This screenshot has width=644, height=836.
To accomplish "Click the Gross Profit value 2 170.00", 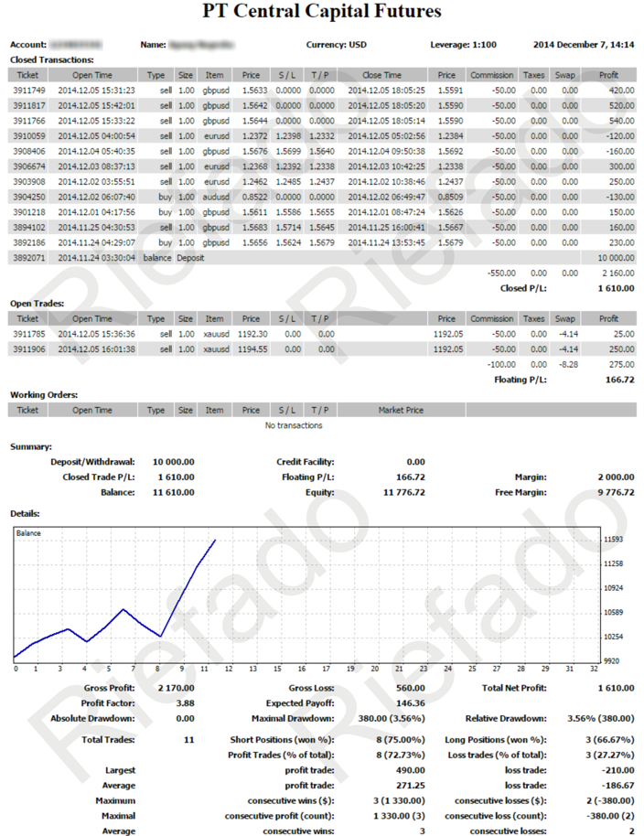I will (x=176, y=688).
